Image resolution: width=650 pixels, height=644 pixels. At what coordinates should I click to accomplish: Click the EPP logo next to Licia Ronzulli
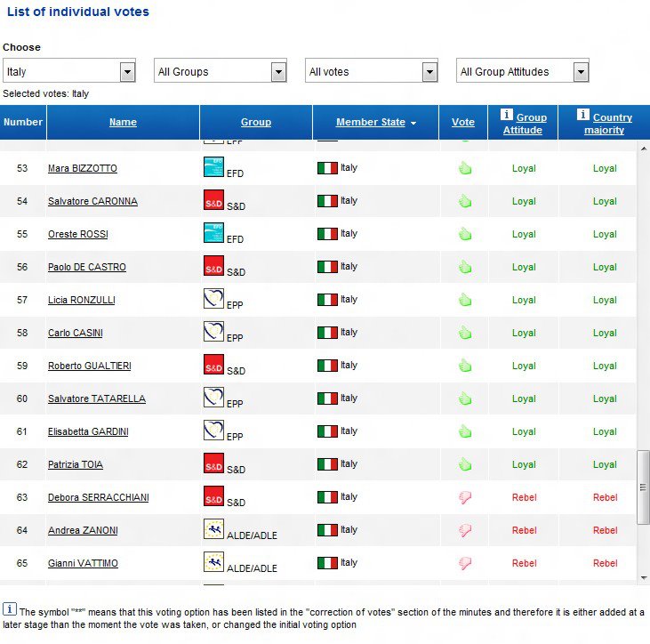(213, 299)
